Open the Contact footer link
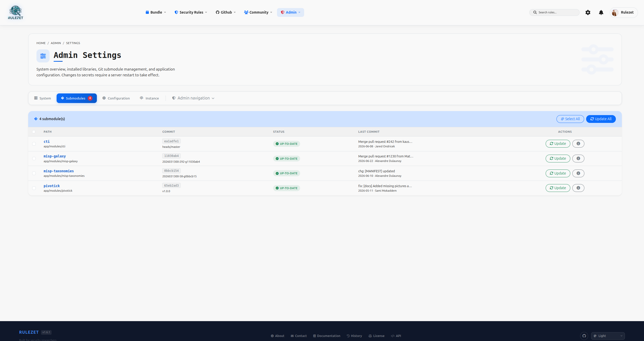The height and width of the screenshot is (341, 644). click(x=299, y=336)
